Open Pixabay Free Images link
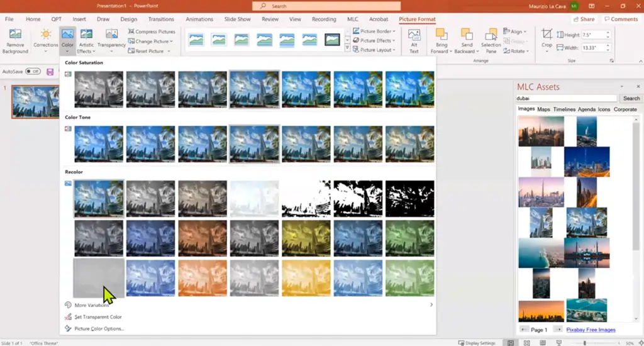This screenshot has height=346, width=644. (591, 330)
